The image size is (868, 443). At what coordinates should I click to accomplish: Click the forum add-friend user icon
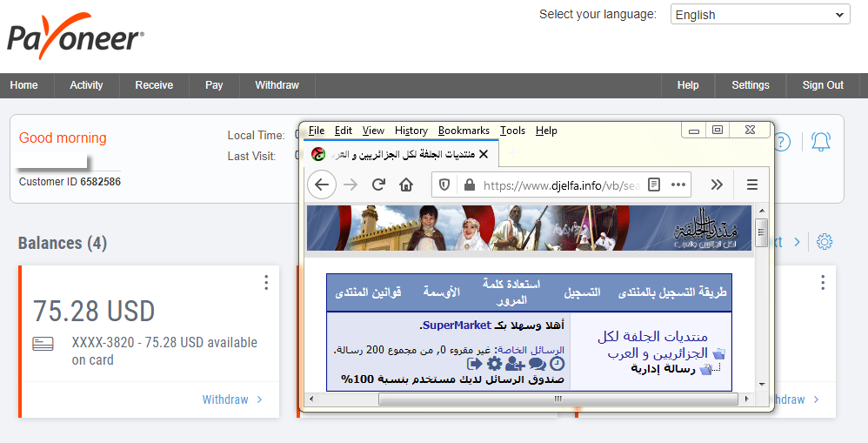coord(515,364)
